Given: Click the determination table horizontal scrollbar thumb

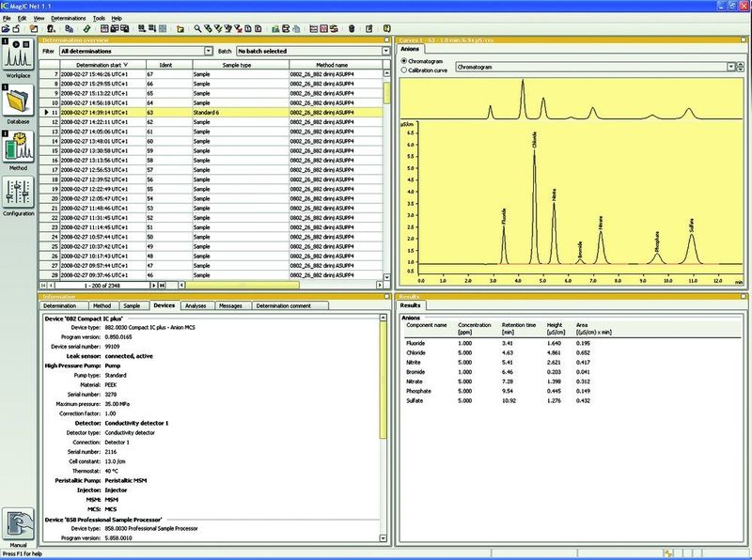Looking at the screenshot, I should click(243, 286).
